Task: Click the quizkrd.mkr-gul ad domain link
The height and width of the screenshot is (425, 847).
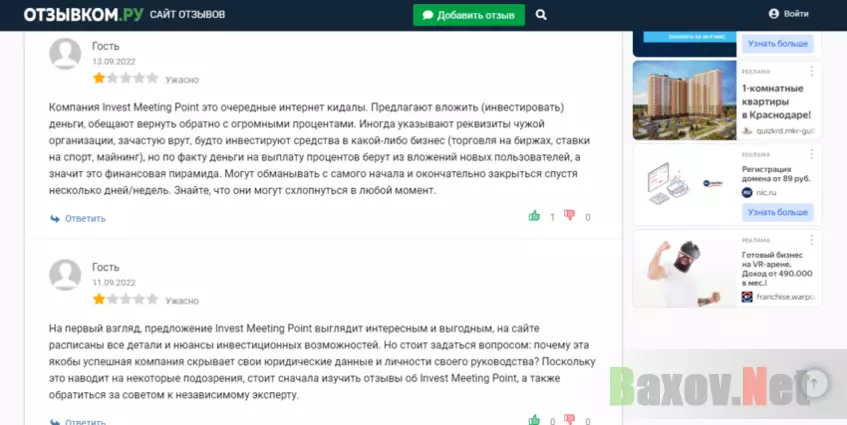Action: coord(785,131)
